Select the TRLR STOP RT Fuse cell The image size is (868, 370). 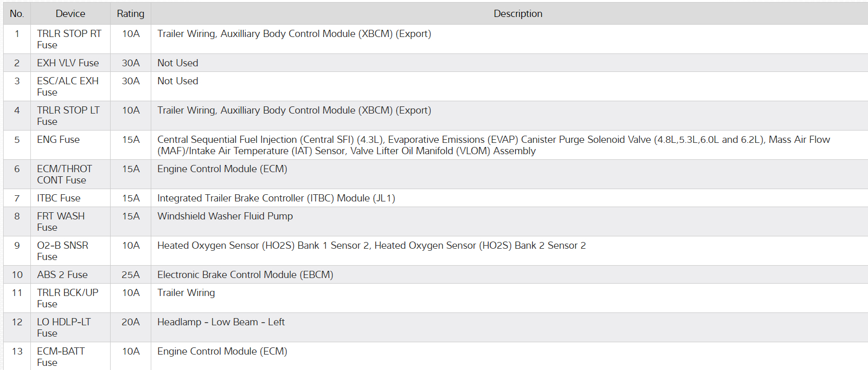(x=69, y=39)
